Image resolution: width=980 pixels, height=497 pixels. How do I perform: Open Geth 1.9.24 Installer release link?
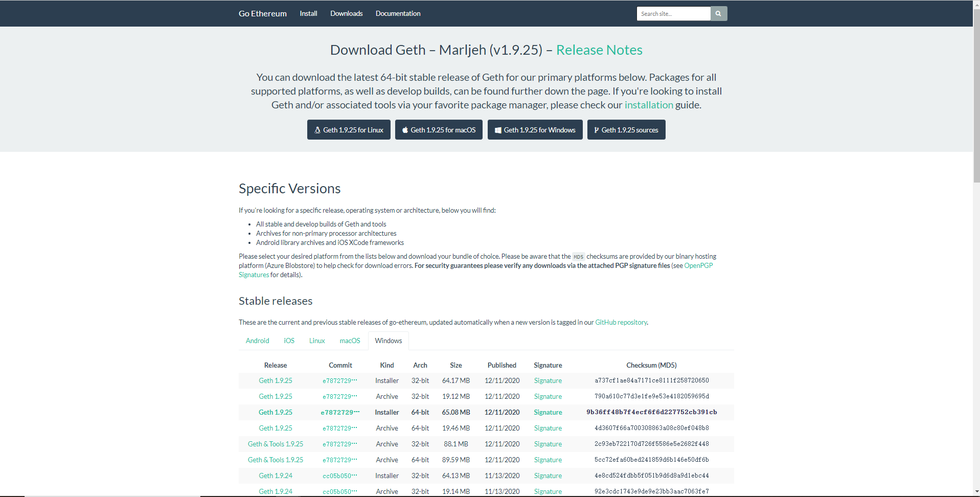click(x=276, y=476)
